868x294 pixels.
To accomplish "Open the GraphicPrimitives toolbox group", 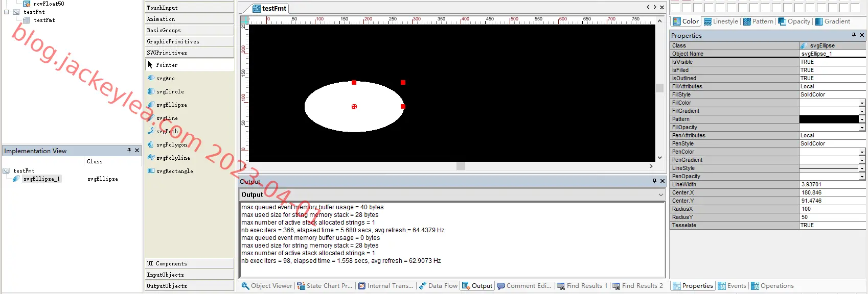I will point(189,41).
